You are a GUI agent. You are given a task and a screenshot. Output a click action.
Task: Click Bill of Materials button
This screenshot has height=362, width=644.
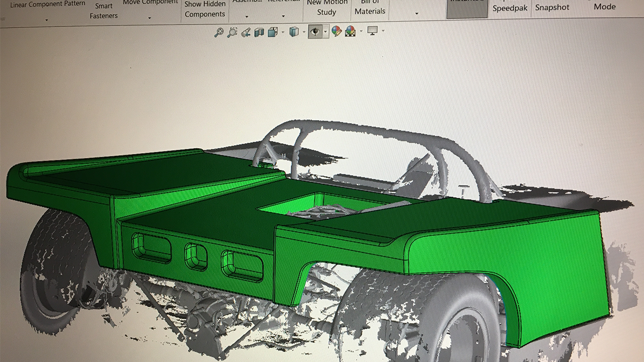pos(370,7)
